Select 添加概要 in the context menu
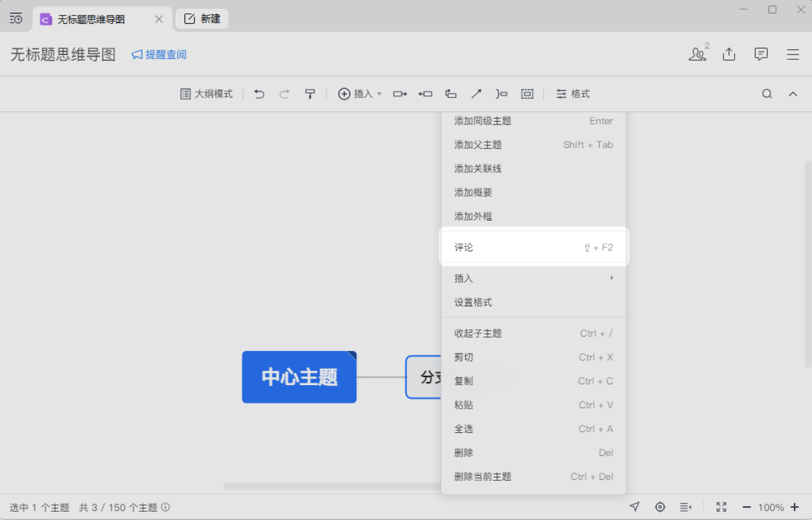 pos(534,192)
